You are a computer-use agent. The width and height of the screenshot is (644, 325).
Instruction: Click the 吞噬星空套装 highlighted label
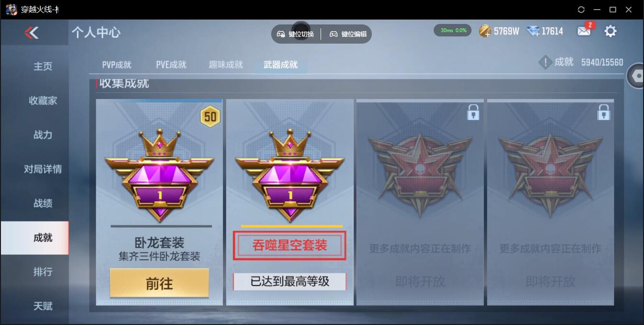click(x=290, y=246)
